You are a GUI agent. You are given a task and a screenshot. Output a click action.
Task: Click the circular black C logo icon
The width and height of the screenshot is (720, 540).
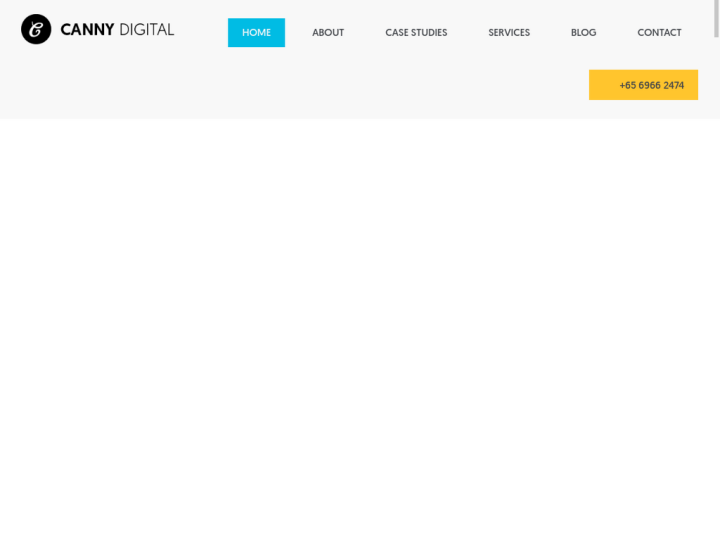click(36, 30)
